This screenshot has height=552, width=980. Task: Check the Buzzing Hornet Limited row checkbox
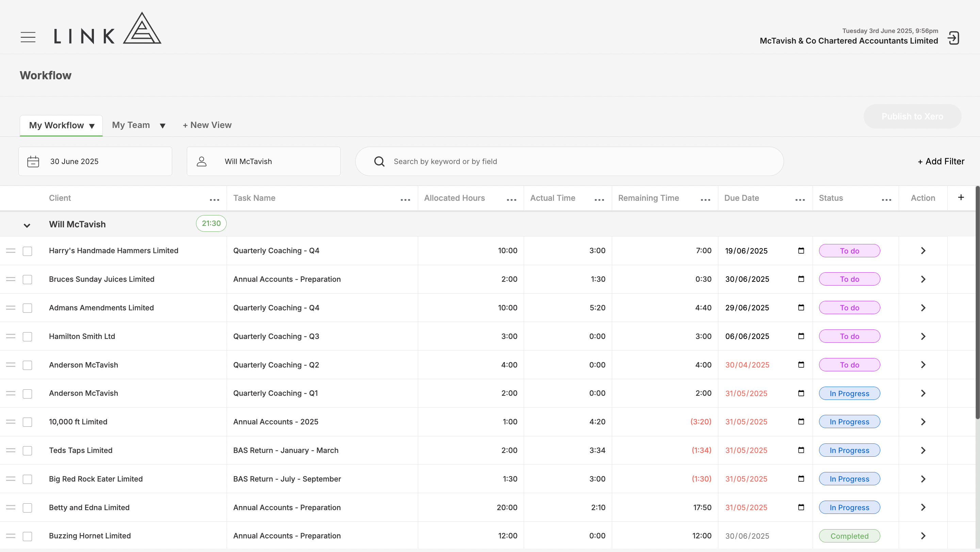click(x=27, y=536)
